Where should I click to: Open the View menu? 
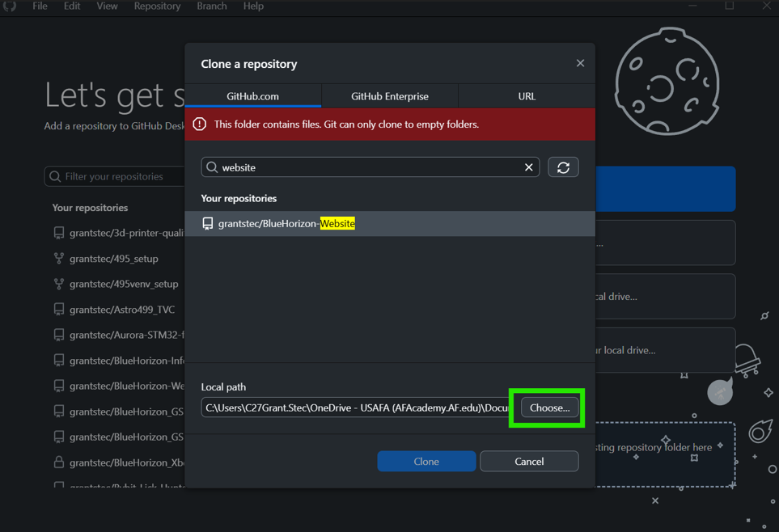pyautogui.click(x=108, y=6)
